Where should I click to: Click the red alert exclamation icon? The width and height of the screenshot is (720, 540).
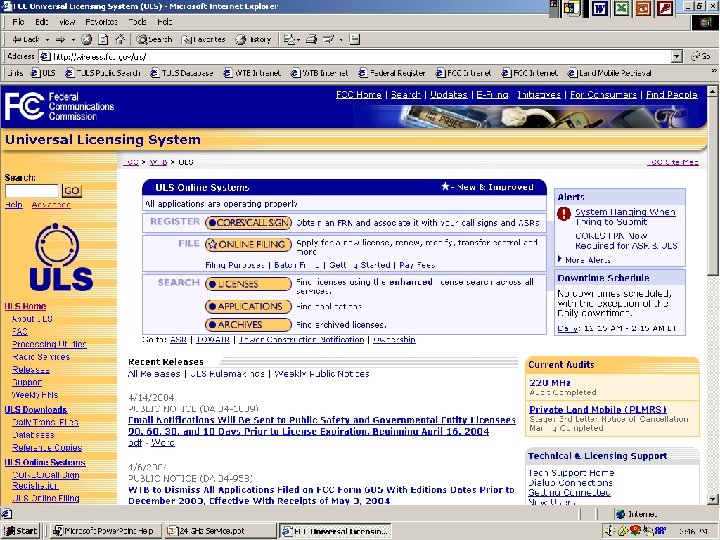[x=564, y=214]
